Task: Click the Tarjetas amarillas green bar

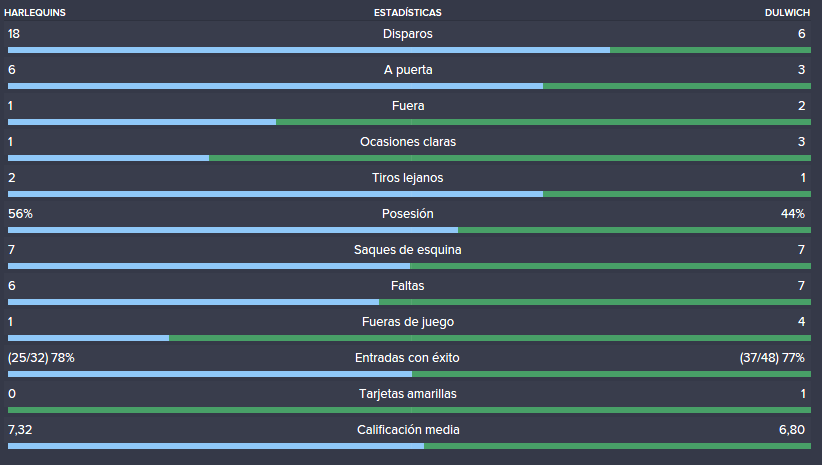Action: (409, 410)
